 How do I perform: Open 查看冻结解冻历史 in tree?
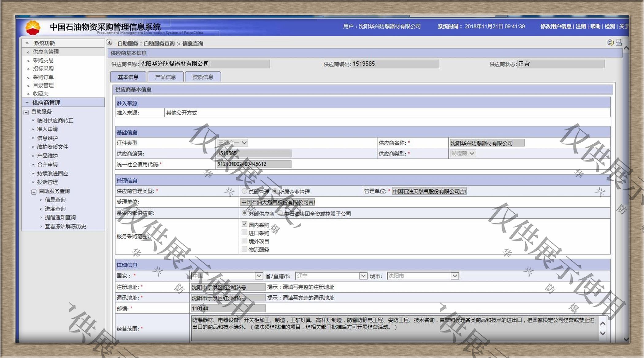66,226
